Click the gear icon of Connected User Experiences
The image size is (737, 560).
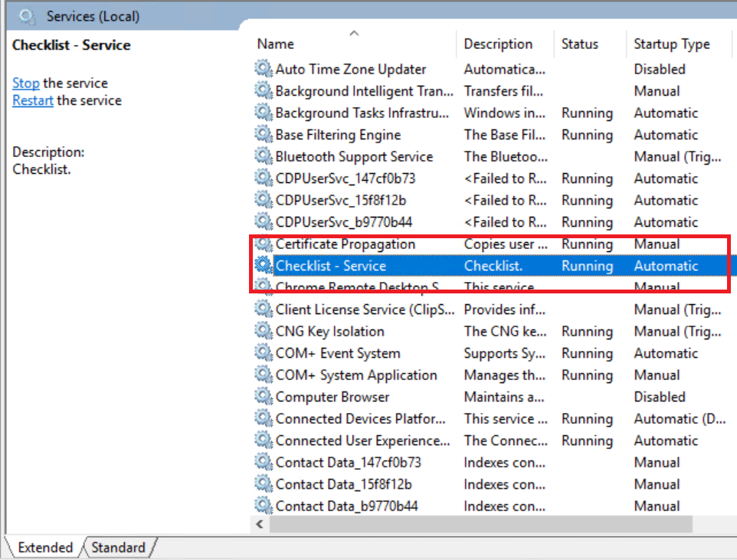[x=264, y=440]
